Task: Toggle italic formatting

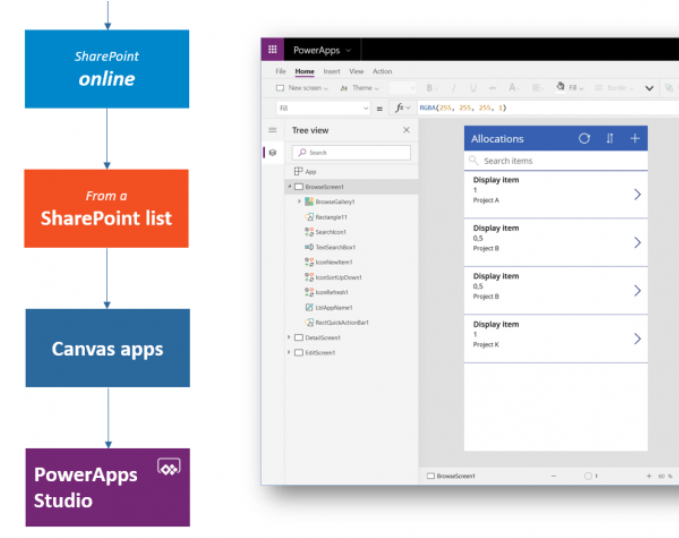Action: pyautogui.click(x=453, y=88)
